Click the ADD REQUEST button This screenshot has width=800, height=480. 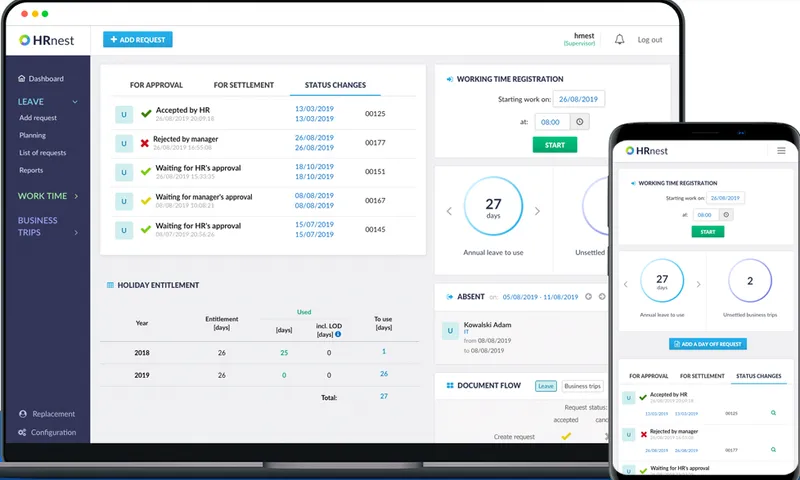(x=138, y=39)
